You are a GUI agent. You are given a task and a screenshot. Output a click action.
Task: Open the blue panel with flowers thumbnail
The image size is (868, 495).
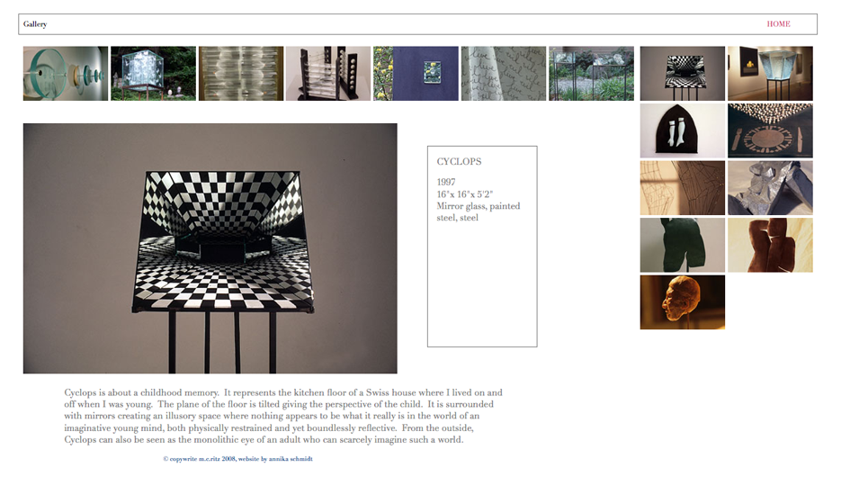416,74
